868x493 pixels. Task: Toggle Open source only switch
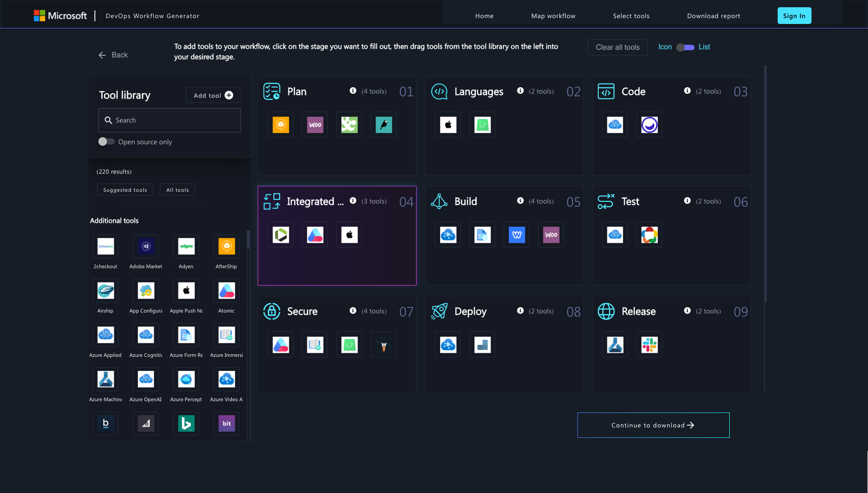(x=106, y=142)
